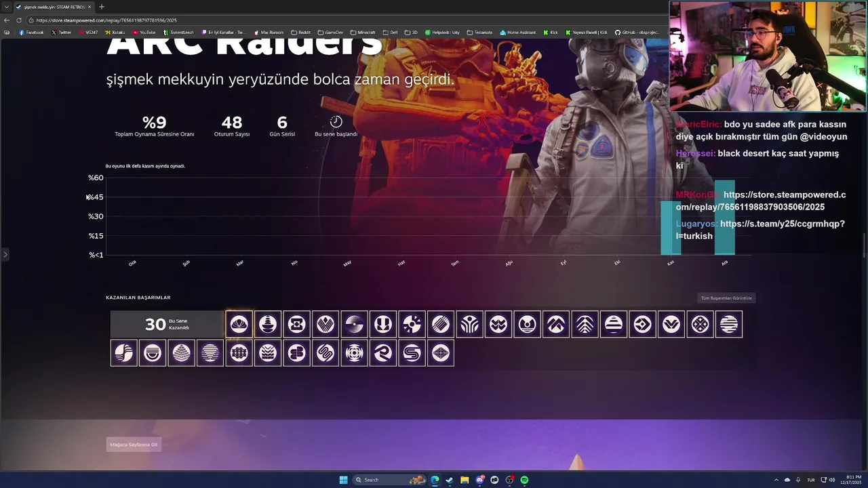This screenshot has width=868, height=488.
Task: Click the volume and network tray icons
Action: pos(827,480)
